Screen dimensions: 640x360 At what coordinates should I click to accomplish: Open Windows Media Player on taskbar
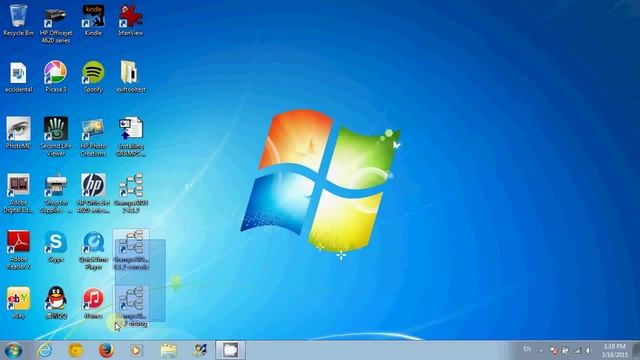137,350
